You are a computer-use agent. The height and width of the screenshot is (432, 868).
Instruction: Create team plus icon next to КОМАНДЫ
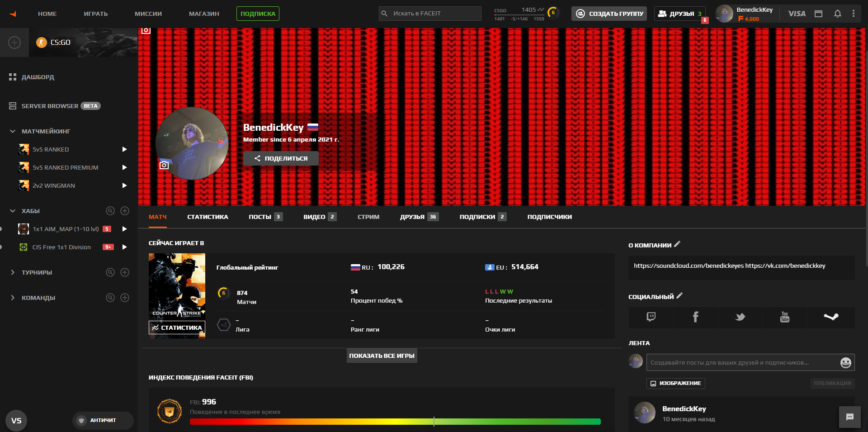point(125,298)
